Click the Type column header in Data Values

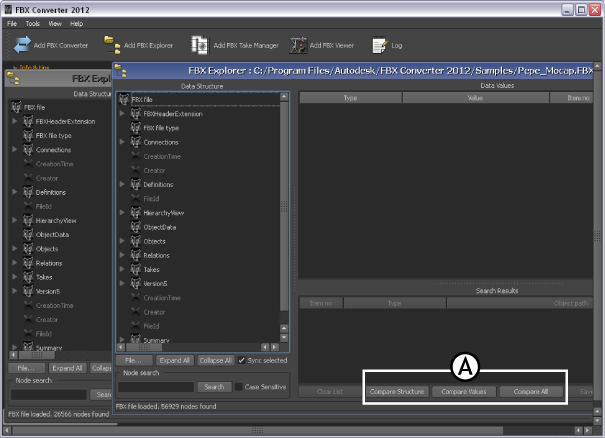pyautogui.click(x=350, y=98)
